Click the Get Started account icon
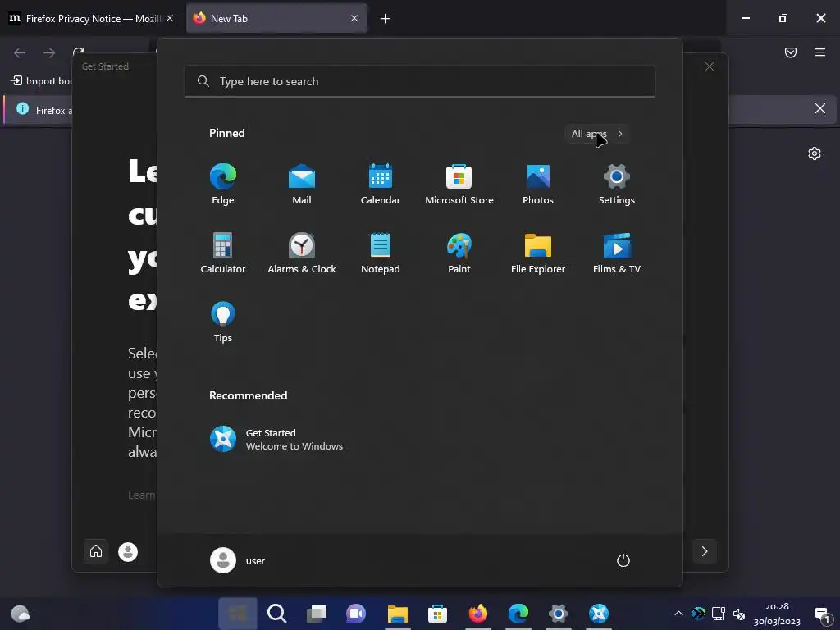The width and height of the screenshot is (840, 630). coord(128,552)
